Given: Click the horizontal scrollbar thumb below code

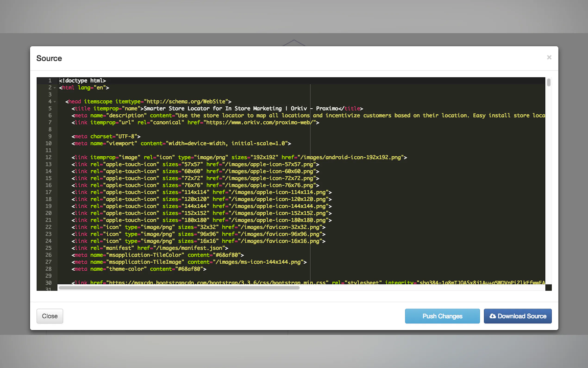Looking at the screenshot, I should (179, 288).
